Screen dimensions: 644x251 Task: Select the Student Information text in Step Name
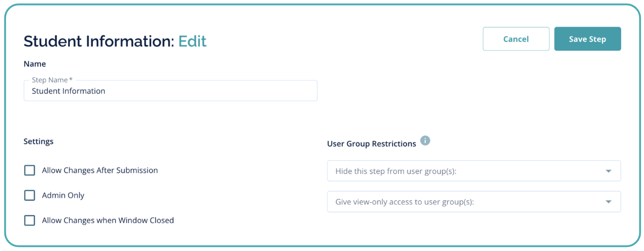[68, 91]
